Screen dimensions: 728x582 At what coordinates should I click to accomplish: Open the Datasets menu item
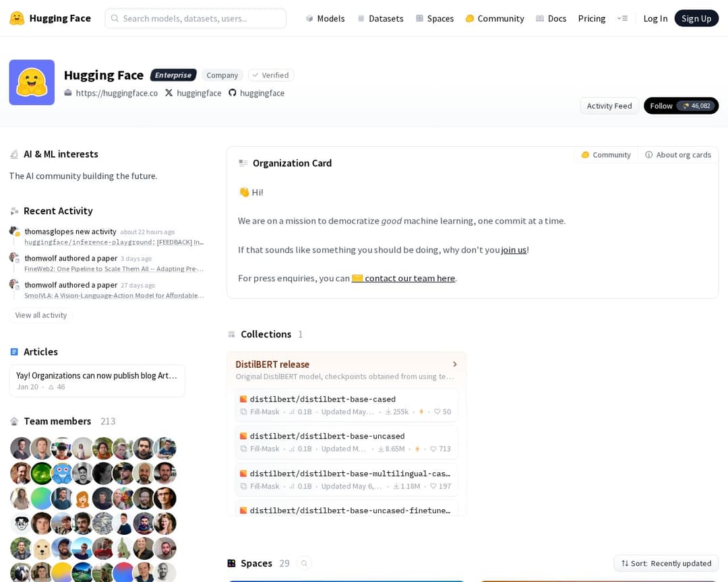click(380, 19)
